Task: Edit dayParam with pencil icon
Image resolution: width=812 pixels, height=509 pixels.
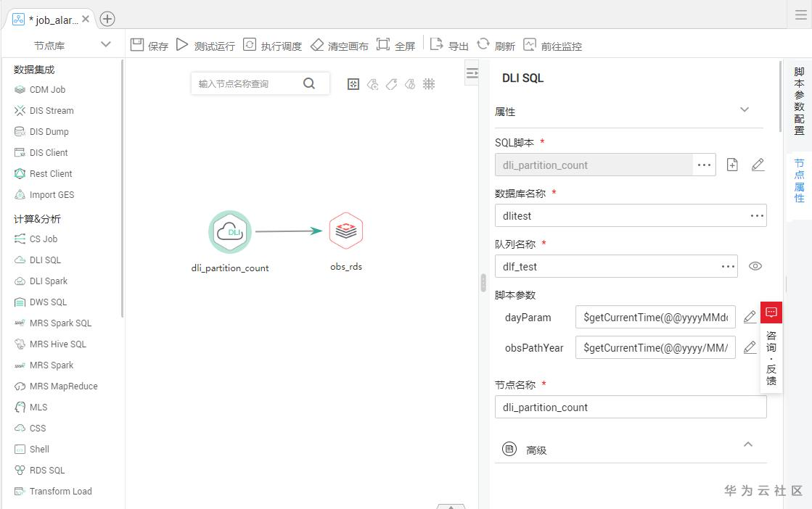Action: click(x=750, y=317)
